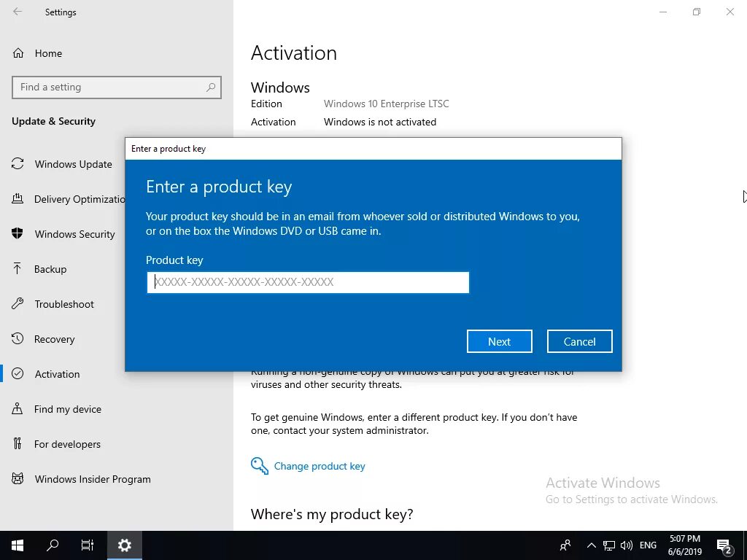The height and width of the screenshot is (560, 747).
Task: Open For developers section
Action: (67, 444)
